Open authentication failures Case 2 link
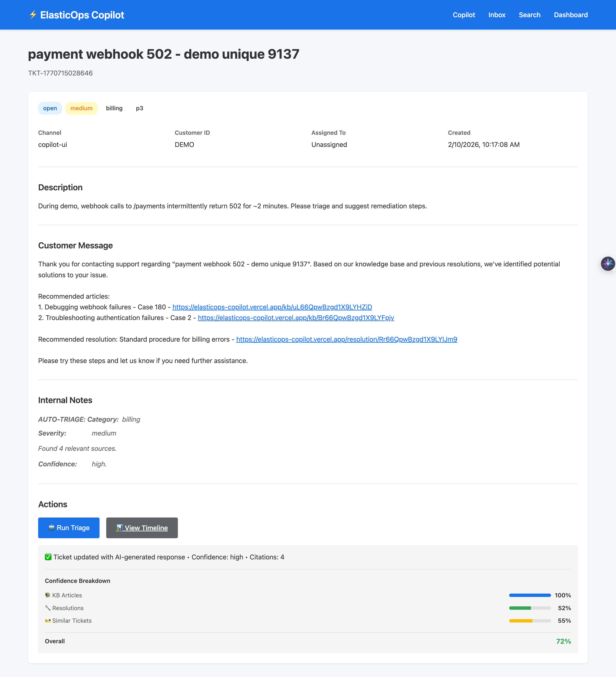 click(296, 318)
